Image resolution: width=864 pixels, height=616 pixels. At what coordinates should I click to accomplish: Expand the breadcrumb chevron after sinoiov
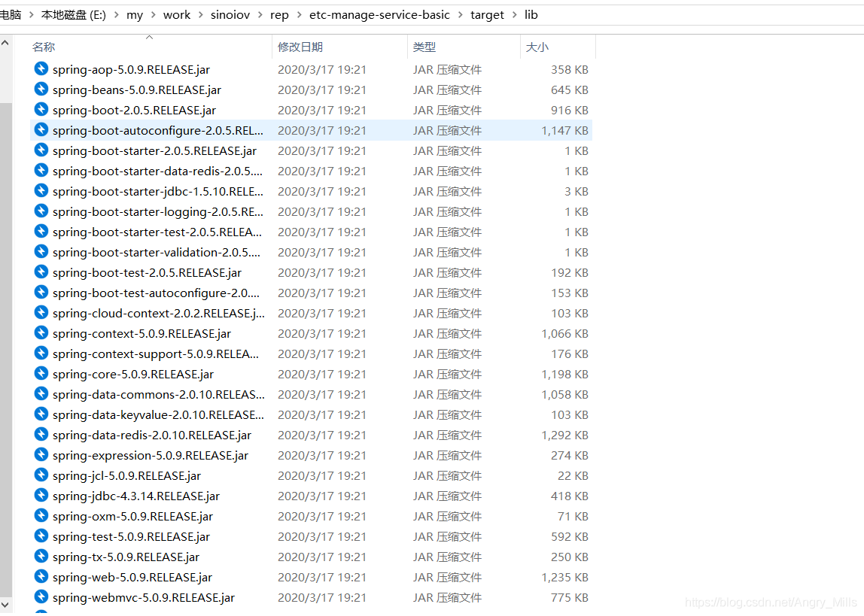[260, 15]
